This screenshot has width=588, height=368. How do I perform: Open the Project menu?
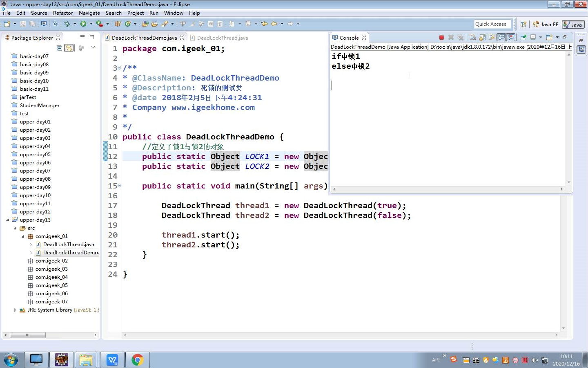pos(136,13)
